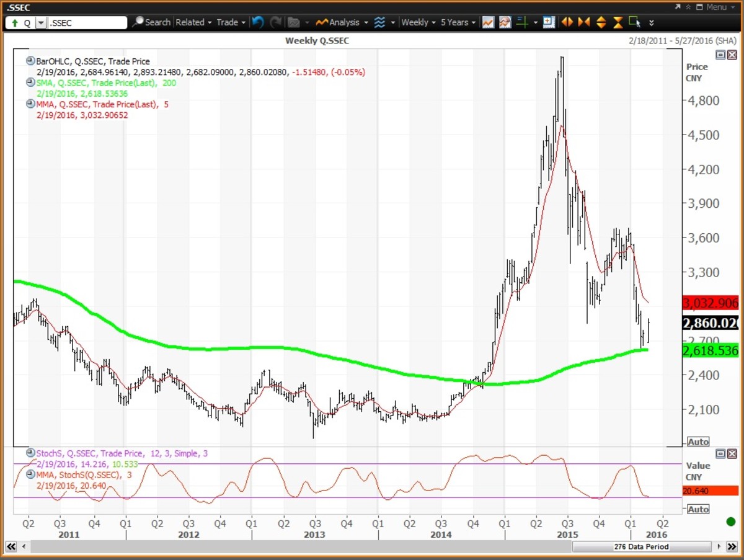Image resolution: width=744 pixels, height=560 pixels.
Task: Expand the Trade dropdown
Action: (x=231, y=22)
